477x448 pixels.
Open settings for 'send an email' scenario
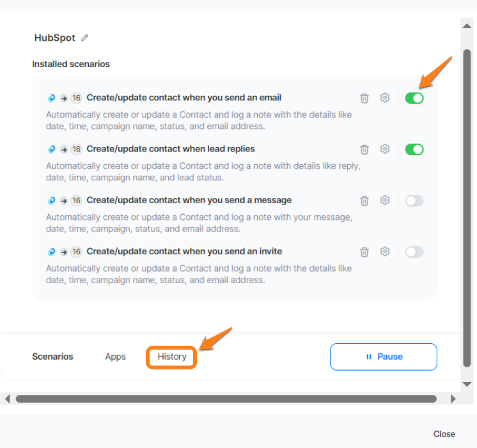tap(385, 98)
